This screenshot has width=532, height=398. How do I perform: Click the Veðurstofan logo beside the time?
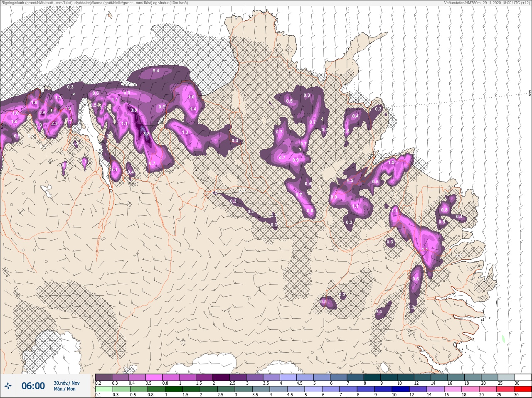[7, 386]
